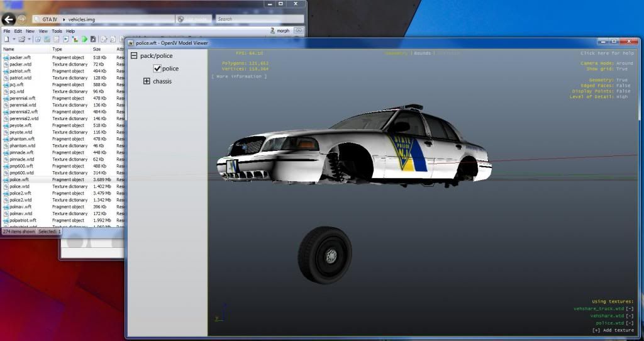Click the More information link

pos(239,76)
